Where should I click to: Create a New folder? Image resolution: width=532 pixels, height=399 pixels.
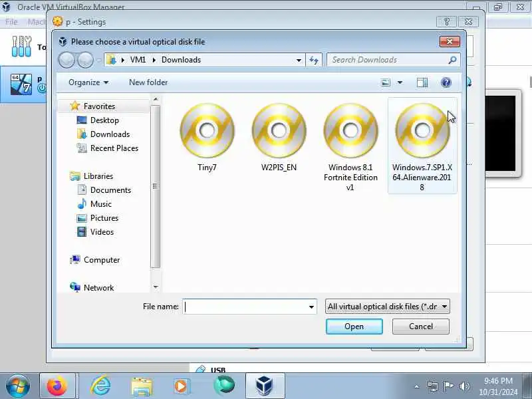click(x=148, y=82)
